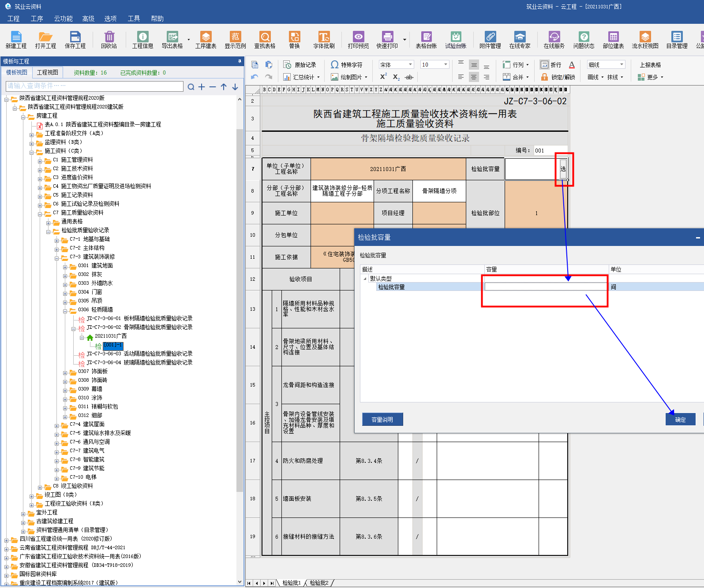Image resolution: width=704 pixels, height=588 pixels.
Task: Open 试验台账 test ledger
Action: tap(456, 40)
